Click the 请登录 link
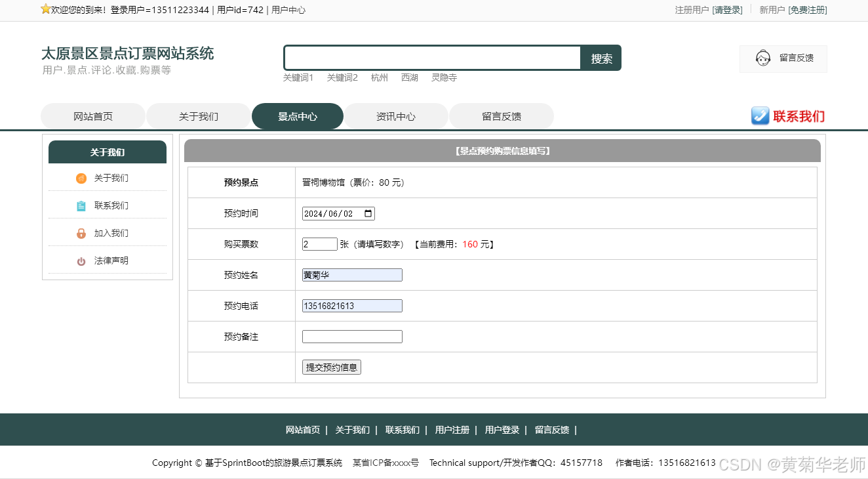868x479 pixels. click(728, 10)
